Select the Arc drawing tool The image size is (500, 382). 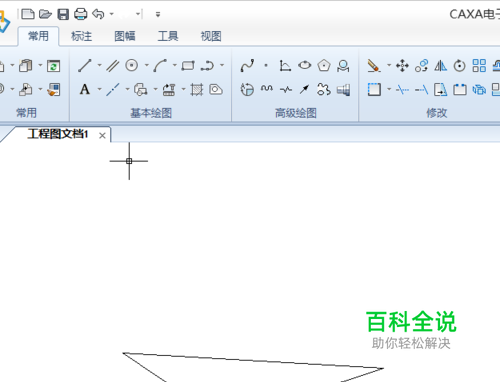pos(160,65)
